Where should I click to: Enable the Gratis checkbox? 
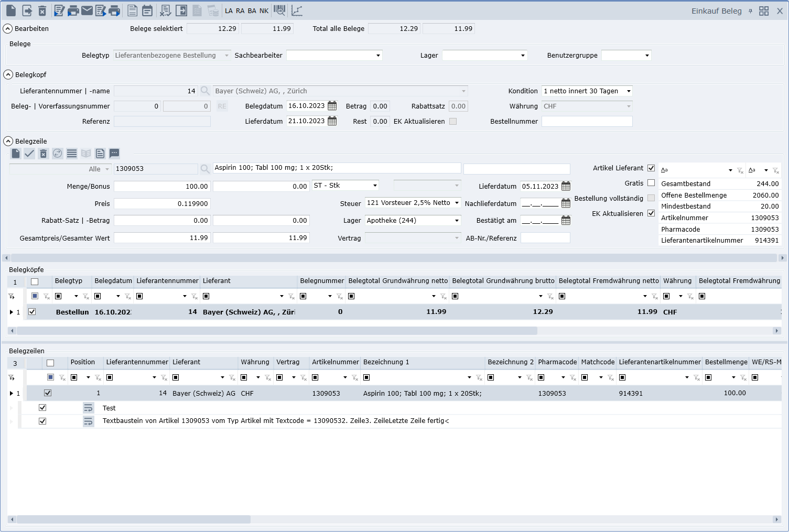(651, 183)
